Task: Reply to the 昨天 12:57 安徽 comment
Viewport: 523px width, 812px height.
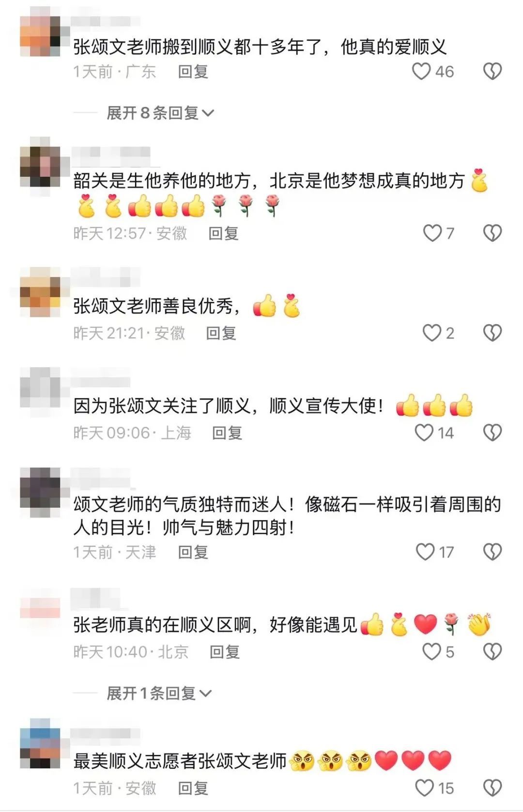Action: pyautogui.click(x=223, y=233)
